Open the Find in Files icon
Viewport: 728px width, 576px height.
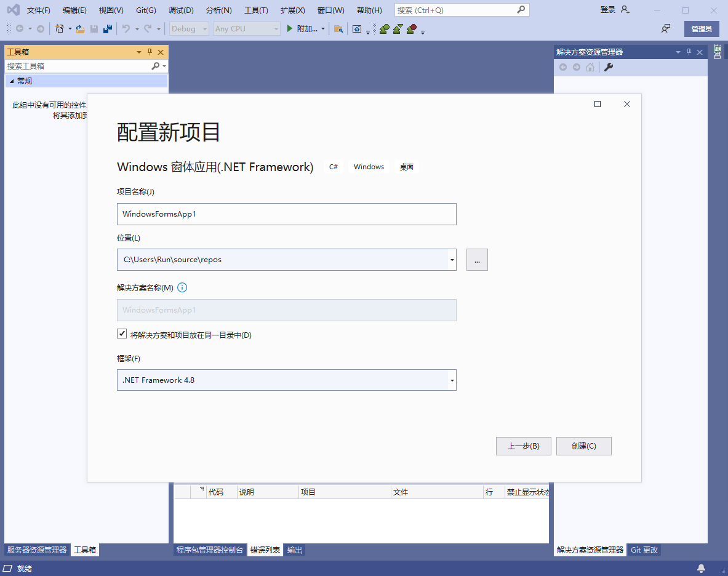coord(338,28)
